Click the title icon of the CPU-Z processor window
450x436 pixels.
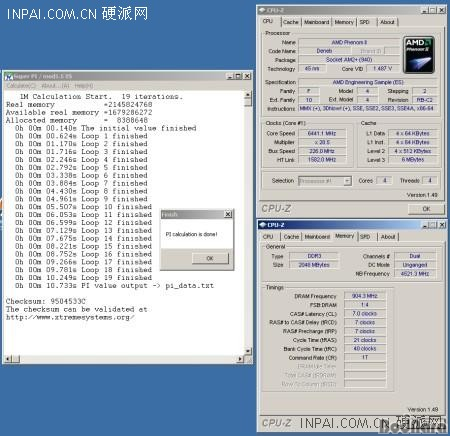pos(263,10)
